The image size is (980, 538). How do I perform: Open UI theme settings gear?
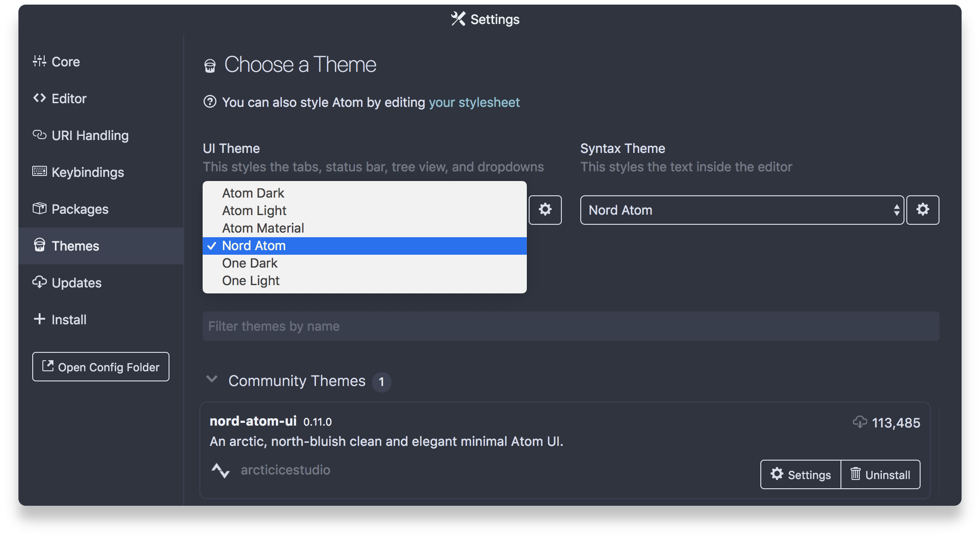click(545, 210)
